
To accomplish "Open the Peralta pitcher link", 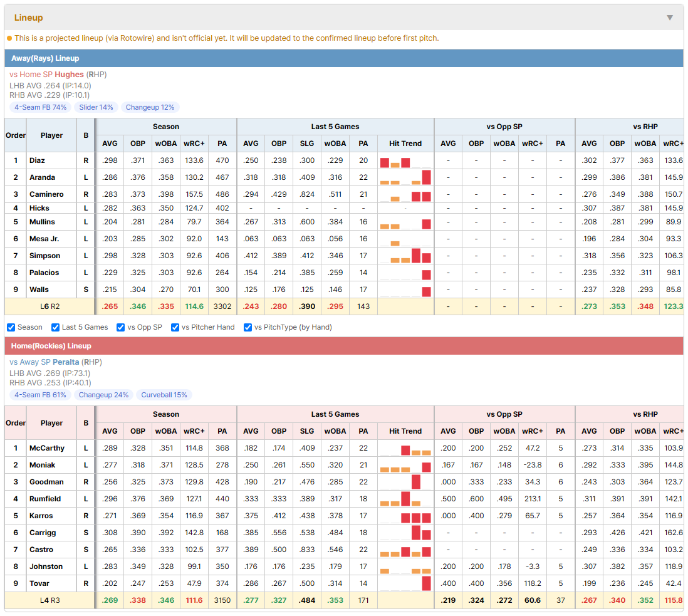I will pyautogui.click(x=66, y=362).
